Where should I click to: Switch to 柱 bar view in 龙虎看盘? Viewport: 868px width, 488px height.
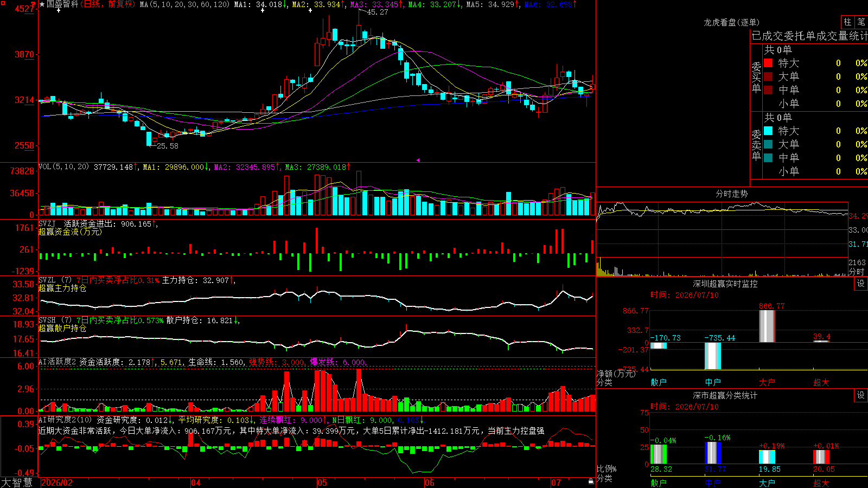click(x=847, y=22)
